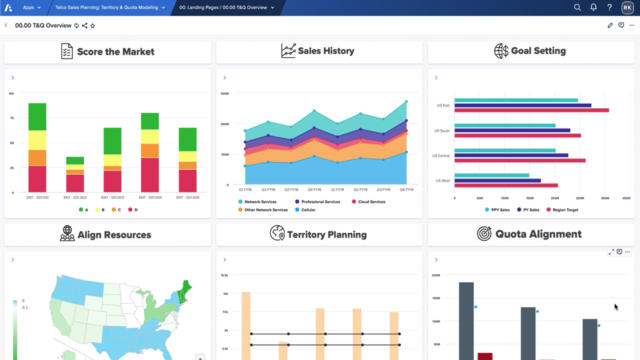Screen dimensions: 640x360
Task: Toggle the Other Network Services legend series
Action: pos(263,210)
